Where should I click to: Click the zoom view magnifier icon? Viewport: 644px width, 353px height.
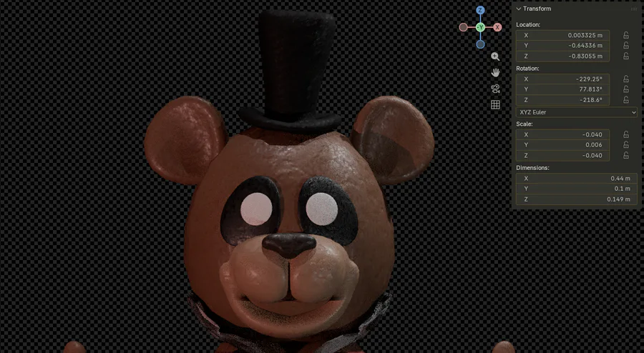495,56
